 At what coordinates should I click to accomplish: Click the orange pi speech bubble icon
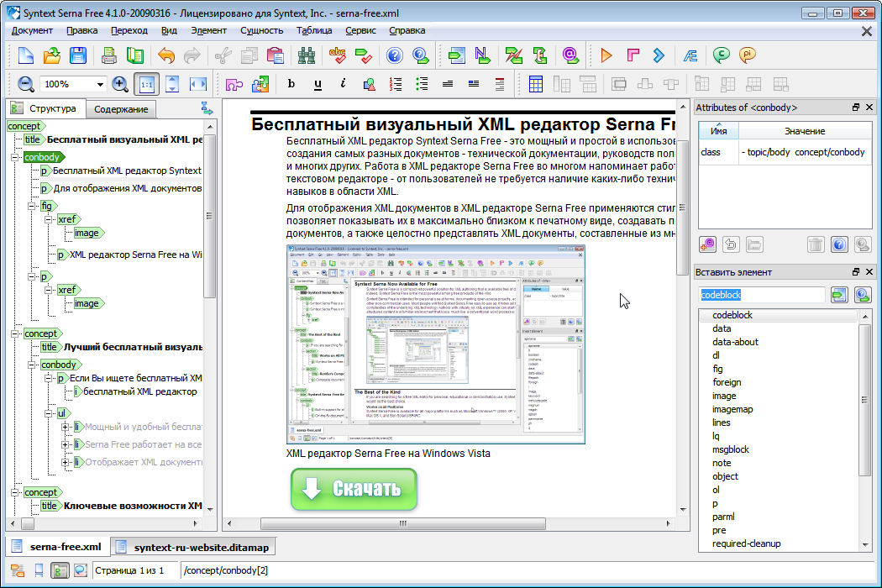747,55
